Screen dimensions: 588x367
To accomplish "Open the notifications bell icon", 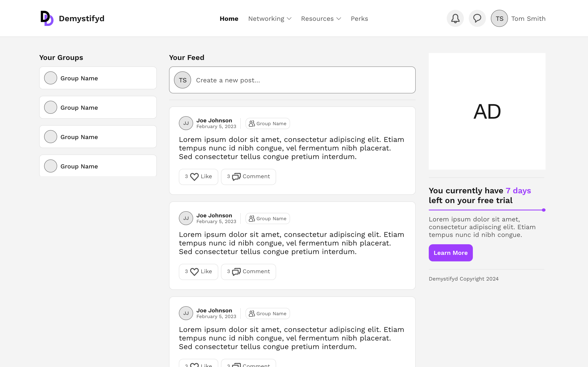I will pos(455,18).
